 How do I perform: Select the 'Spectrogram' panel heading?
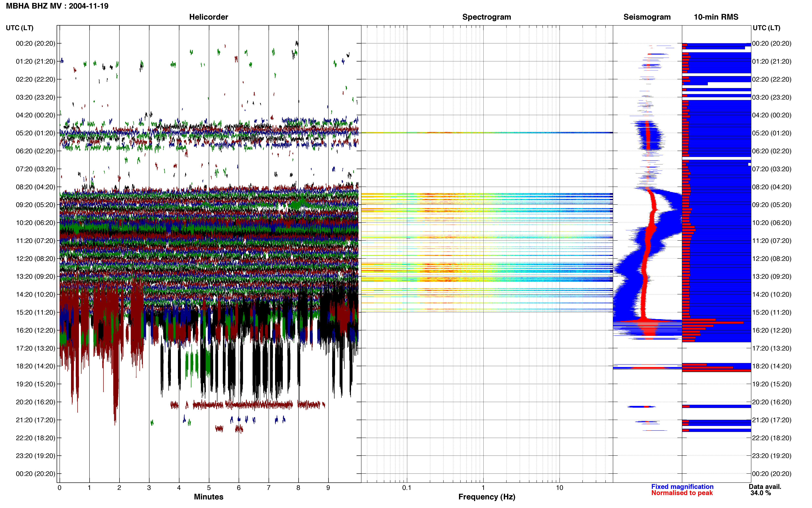[x=487, y=17]
